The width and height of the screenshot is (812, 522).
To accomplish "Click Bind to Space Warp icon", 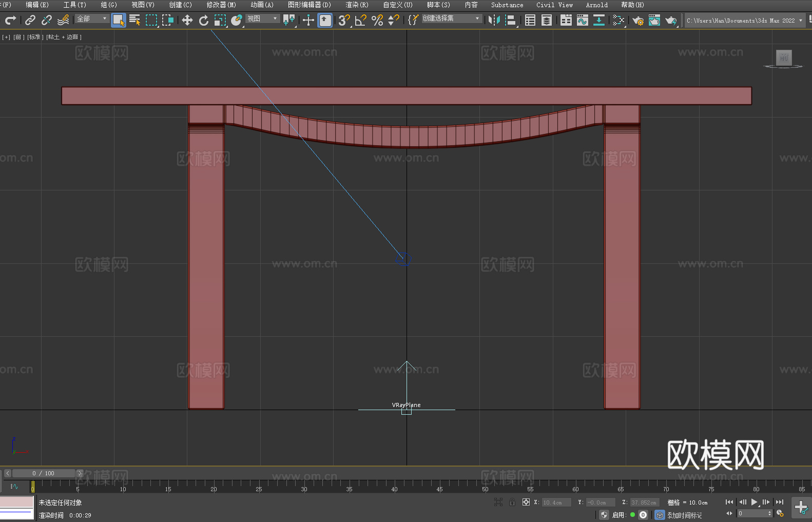I will pos(63,20).
